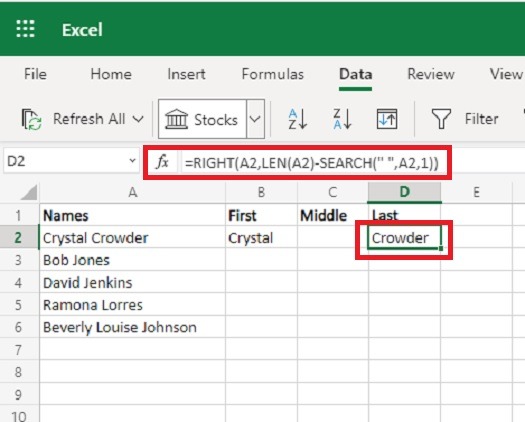The height and width of the screenshot is (422, 525).
Task: Click the select all corner triangle
Action: [29, 192]
